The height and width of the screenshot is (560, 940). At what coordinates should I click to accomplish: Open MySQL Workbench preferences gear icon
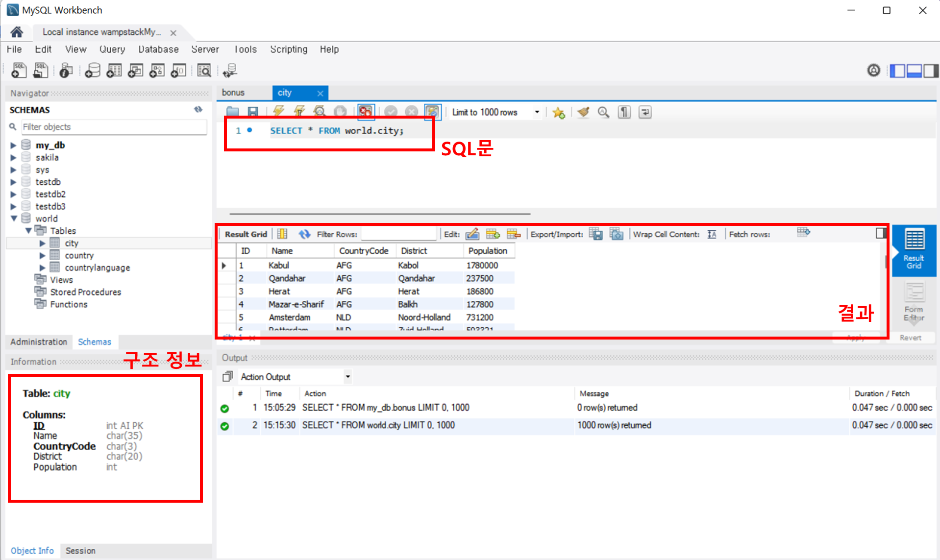click(x=873, y=71)
